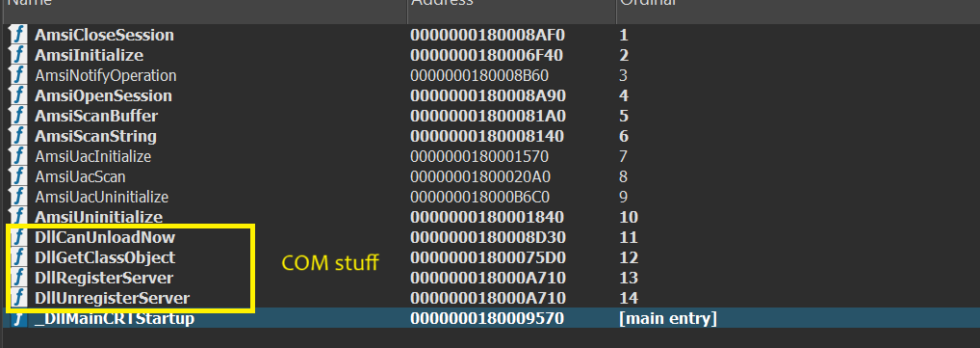Image resolution: width=980 pixels, height=348 pixels.
Task: Click function icon beside AmsiInitialize
Action: (x=18, y=55)
